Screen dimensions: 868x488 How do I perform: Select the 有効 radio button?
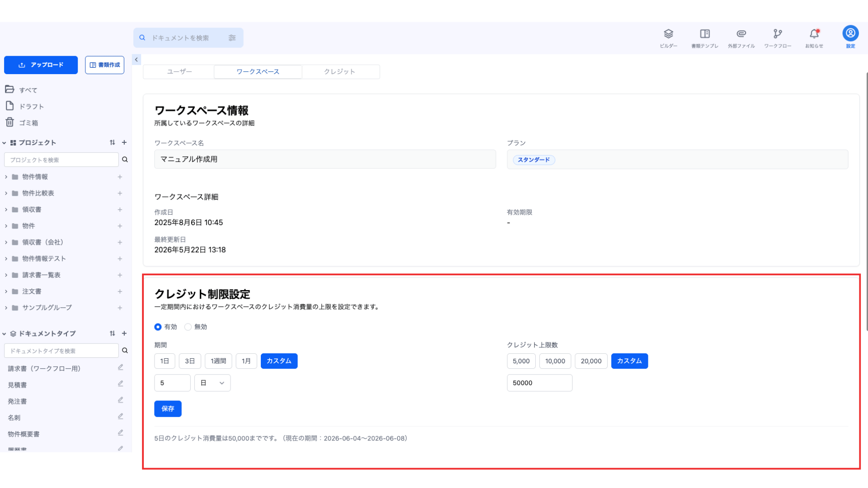click(158, 327)
